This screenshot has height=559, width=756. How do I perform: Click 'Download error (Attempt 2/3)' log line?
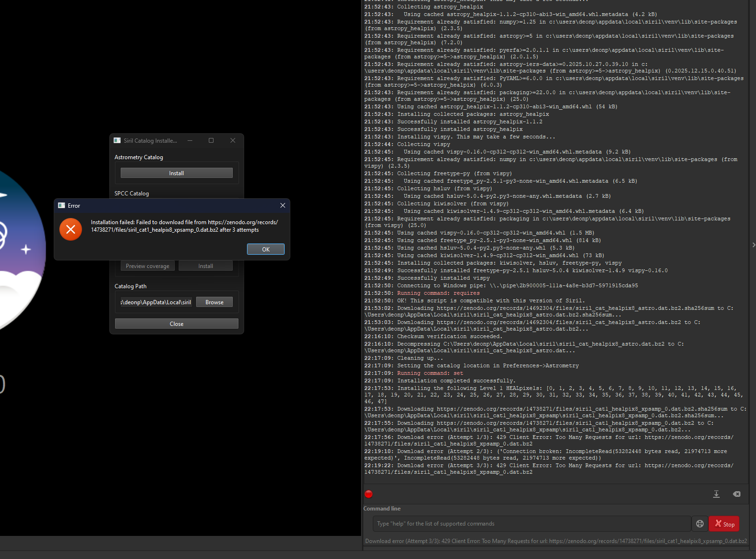click(545, 454)
